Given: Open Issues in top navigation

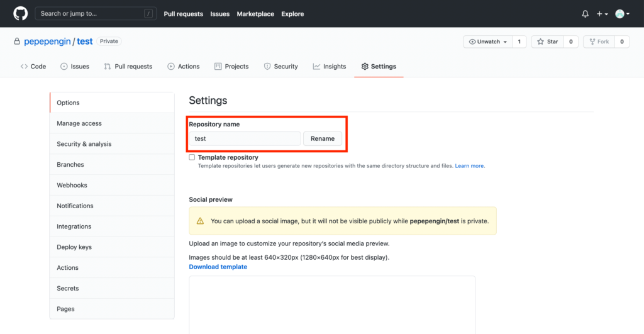Looking at the screenshot, I should [x=219, y=14].
